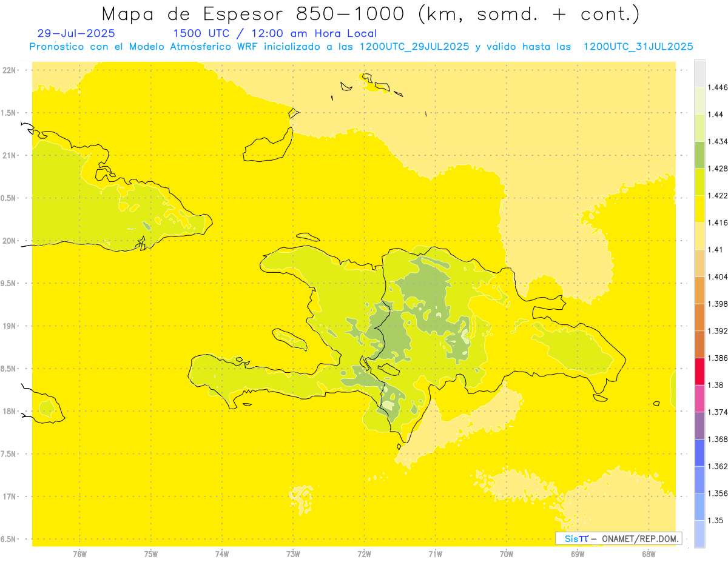Click the latitude label '8.5N'
728x562 pixels.
coord(9,369)
